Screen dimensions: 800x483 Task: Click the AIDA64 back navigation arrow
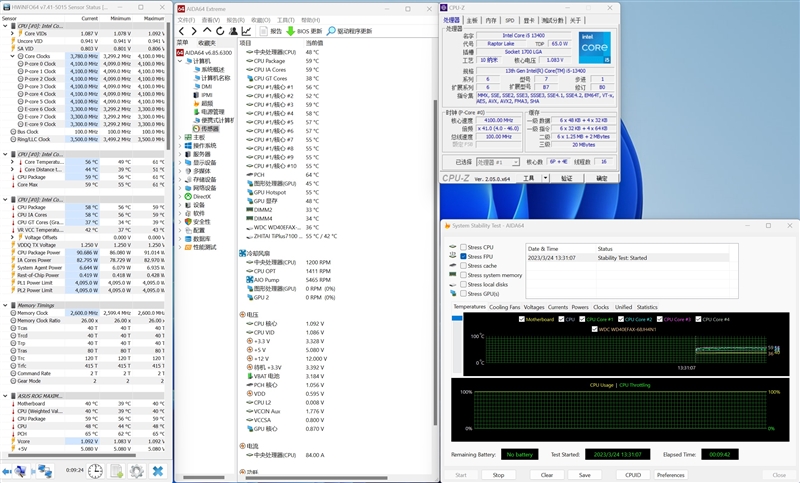(x=182, y=31)
